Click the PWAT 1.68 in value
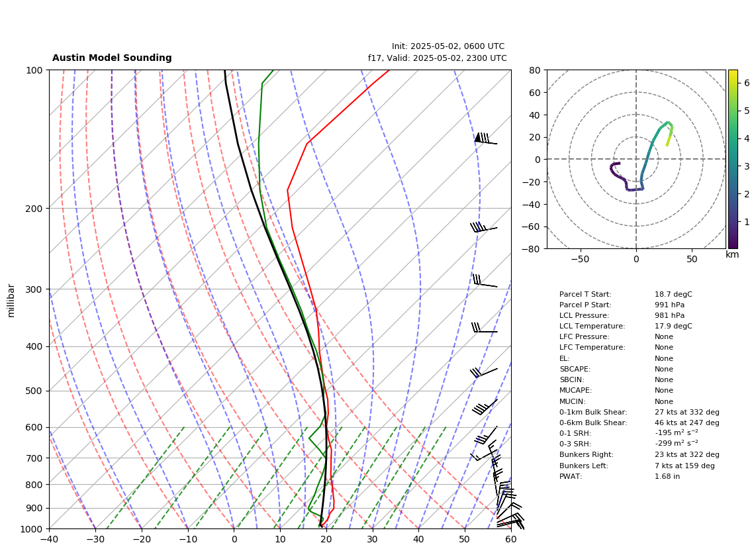Viewport: 756px width, 551px height. (x=667, y=476)
